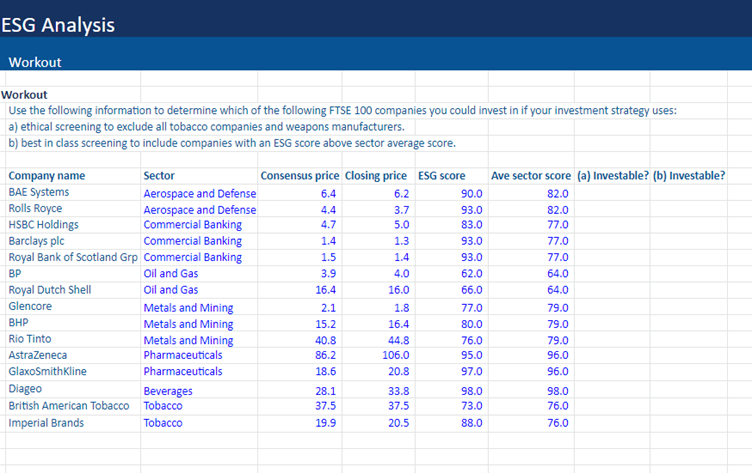
Task: Click the ESG score column header
Action: 441,176
